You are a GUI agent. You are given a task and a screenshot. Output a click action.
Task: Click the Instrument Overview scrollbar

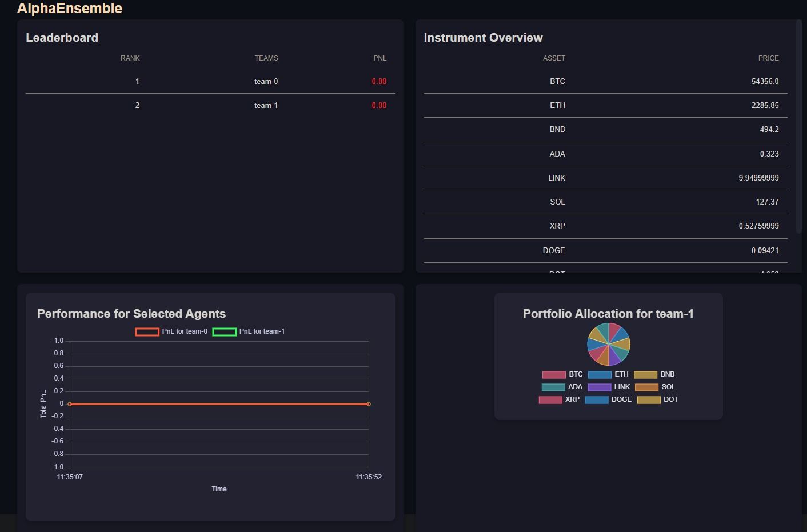click(799, 126)
